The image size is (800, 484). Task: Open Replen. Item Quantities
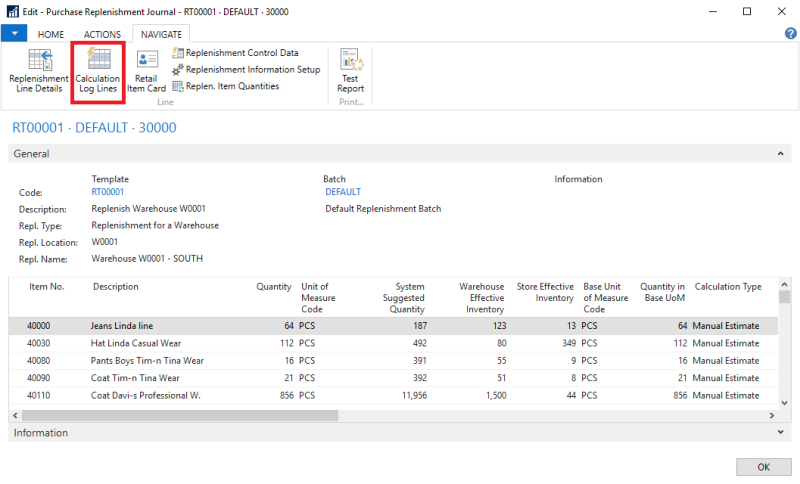click(x=226, y=86)
